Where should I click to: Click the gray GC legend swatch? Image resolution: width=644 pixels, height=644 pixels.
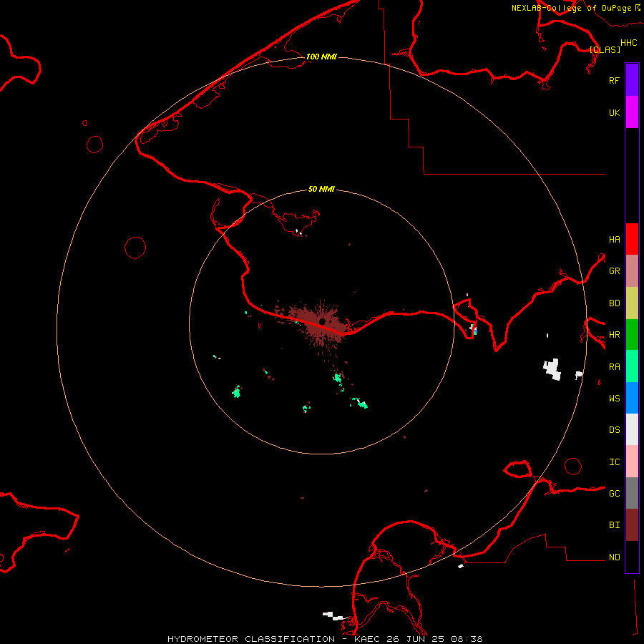point(632,493)
